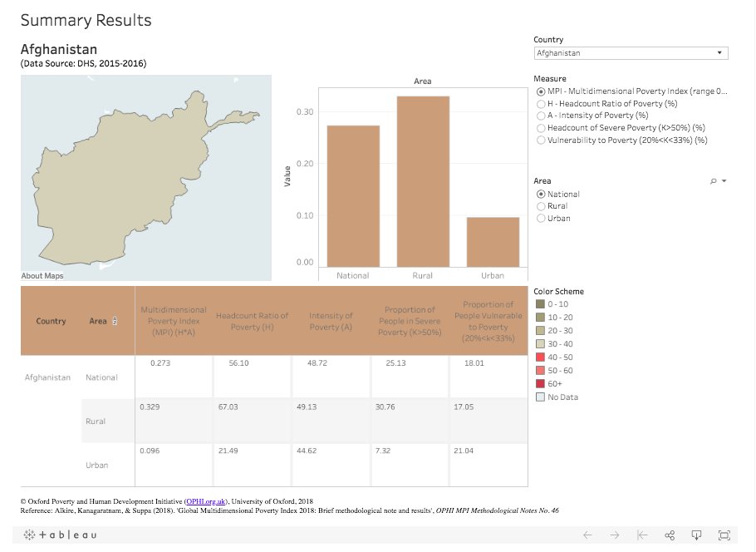Click the Headcount Ratio of Poverty header
Viewport: 756px width, 552px height.
click(x=253, y=321)
